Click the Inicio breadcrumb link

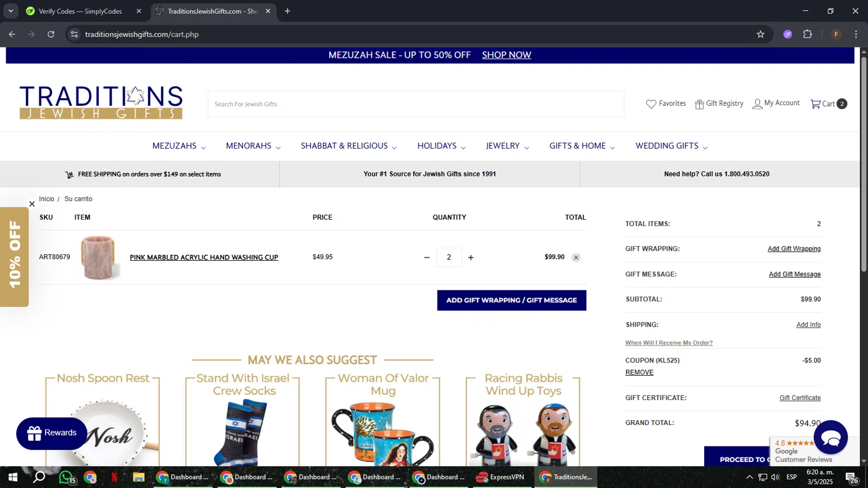click(x=47, y=199)
